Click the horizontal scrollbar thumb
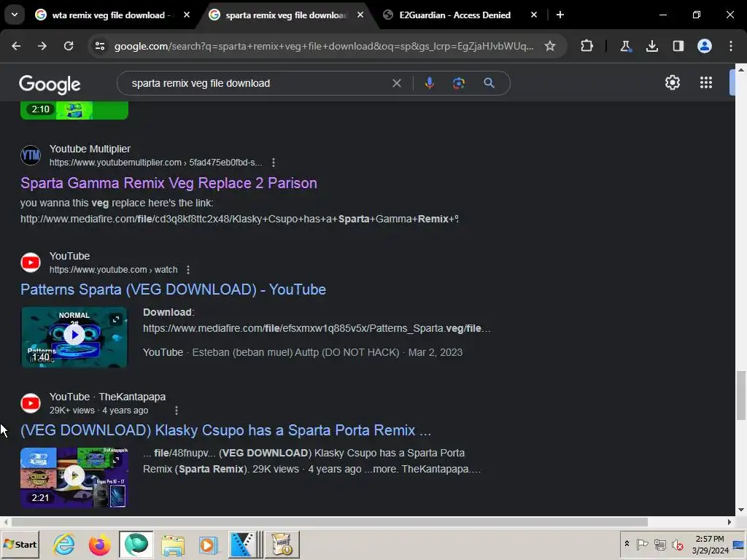Viewport: 747px width, 560px height. coord(329,522)
